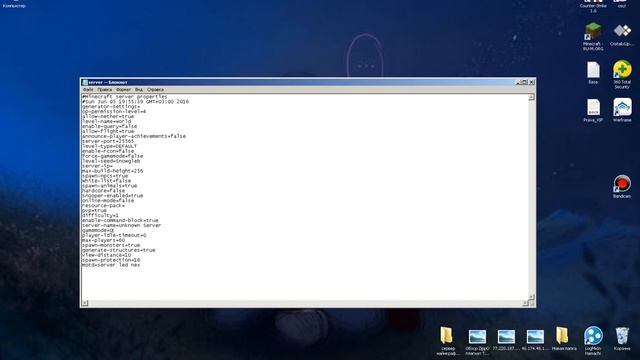This screenshot has height=360, width=640.
Task: Click the line 'generator-settings='
Action: click(x=111, y=107)
